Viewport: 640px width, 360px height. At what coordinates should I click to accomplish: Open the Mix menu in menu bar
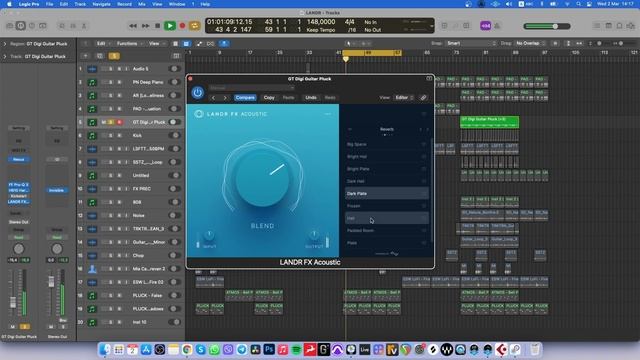coord(142,4)
